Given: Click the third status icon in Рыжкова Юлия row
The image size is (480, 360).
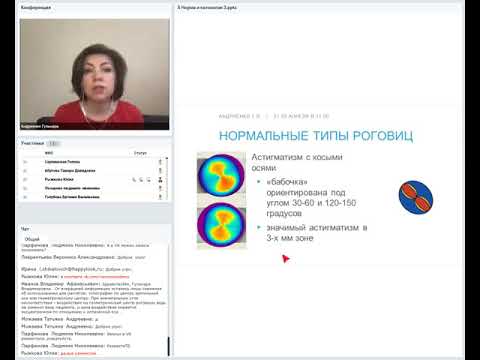Looking at the screenshot, I should tap(148, 180).
